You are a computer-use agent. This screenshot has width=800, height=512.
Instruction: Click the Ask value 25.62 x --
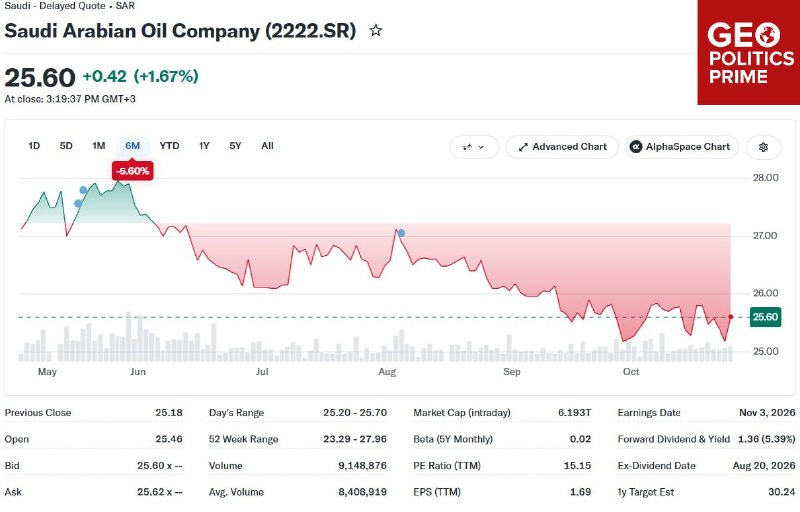pyautogui.click(x=160, y=492)
